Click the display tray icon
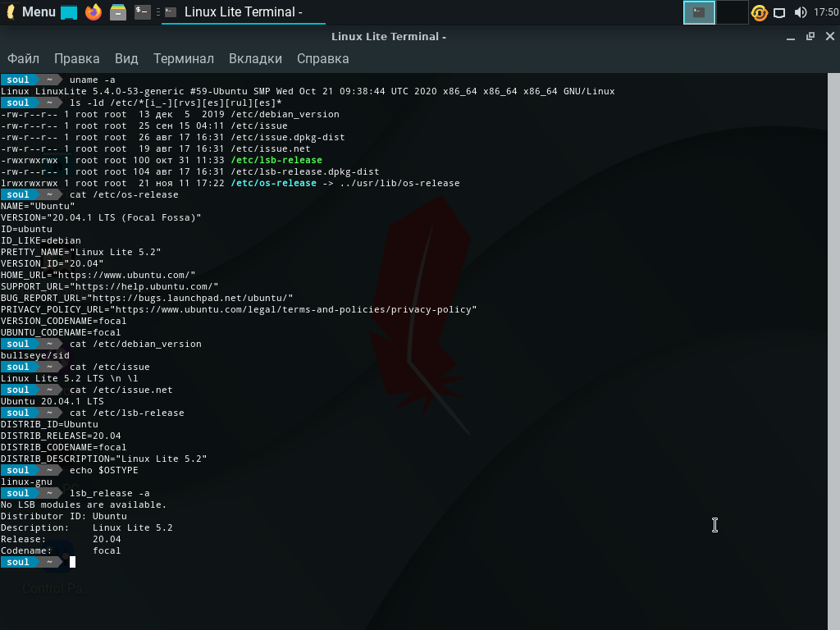This screenshot has width=840, height=630. (x=779, y=12)
